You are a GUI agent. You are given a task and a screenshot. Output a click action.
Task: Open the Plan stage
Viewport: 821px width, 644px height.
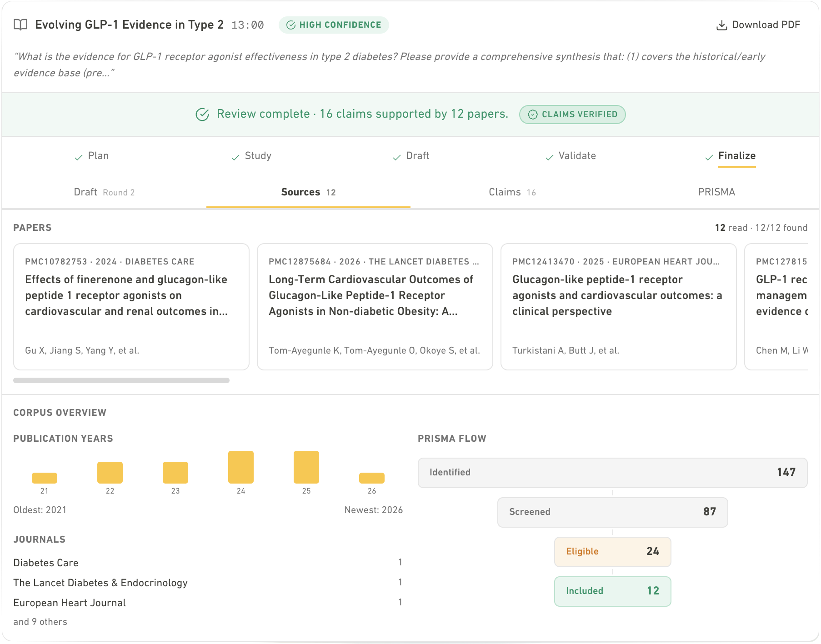pyautogui.click(x=92, y=156)
